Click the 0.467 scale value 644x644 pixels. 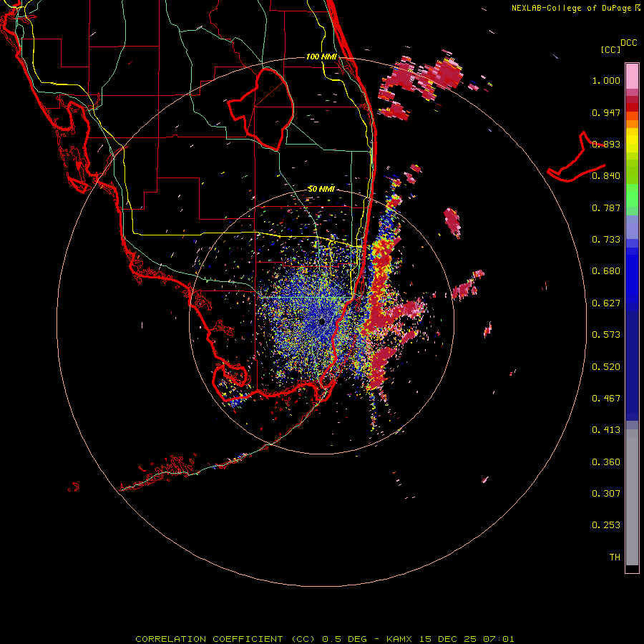tap(606, 399)
